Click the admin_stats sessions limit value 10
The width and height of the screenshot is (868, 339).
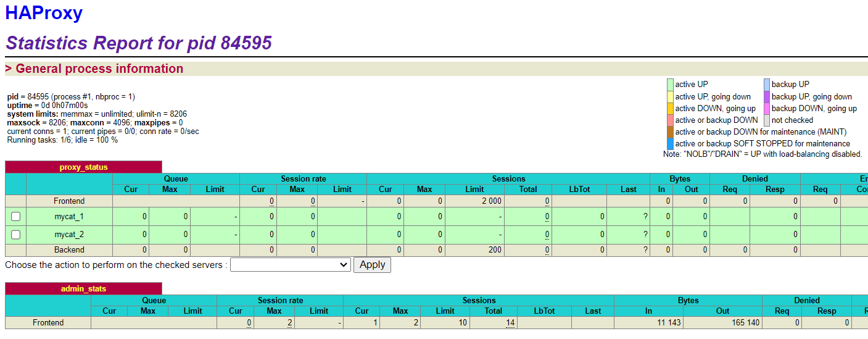(x=463, y=323)
